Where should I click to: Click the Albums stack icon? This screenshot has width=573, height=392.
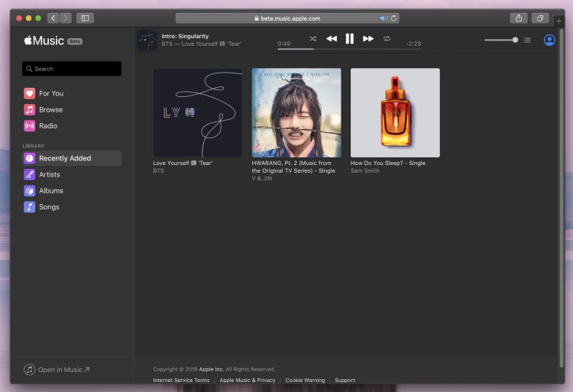click(x=30, y=191)
